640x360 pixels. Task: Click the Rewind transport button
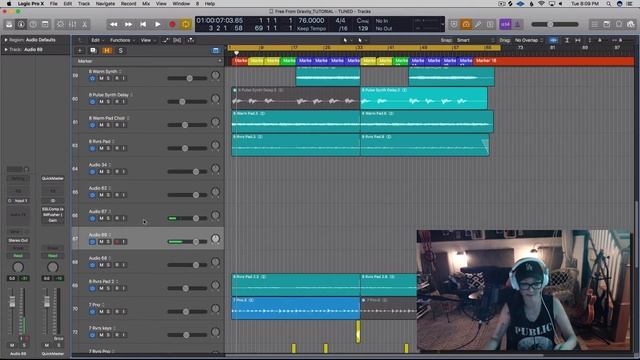pyautogui.click(x=113, y=24)
